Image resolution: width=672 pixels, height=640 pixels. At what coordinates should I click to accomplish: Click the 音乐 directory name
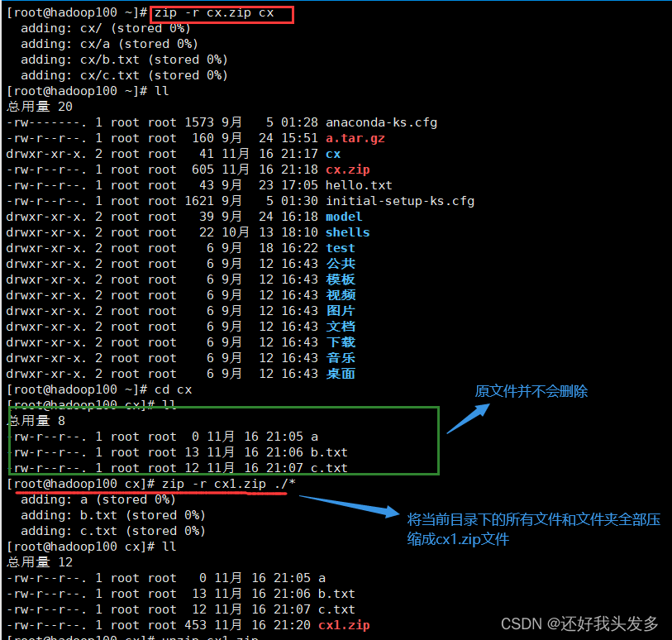(341, 358)
